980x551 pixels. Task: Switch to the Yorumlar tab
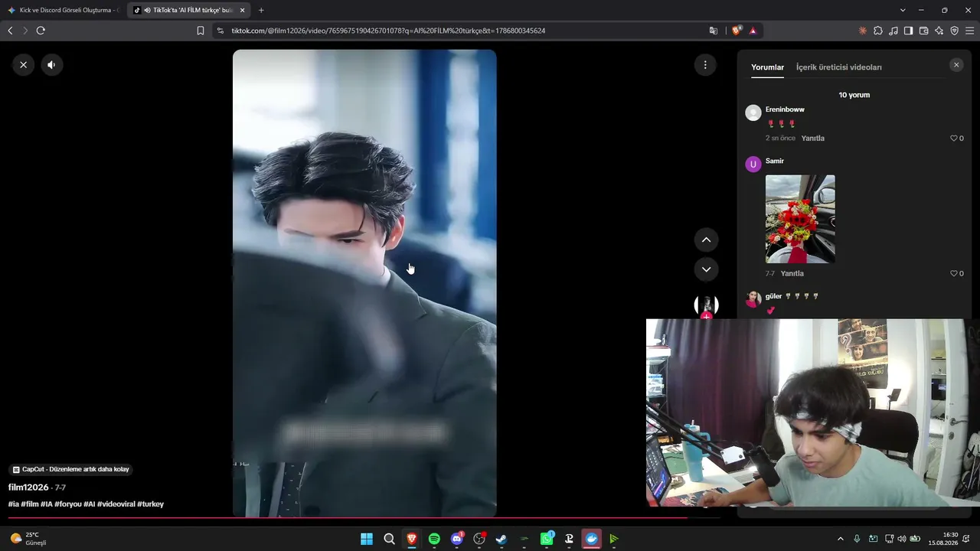[767, 67]
